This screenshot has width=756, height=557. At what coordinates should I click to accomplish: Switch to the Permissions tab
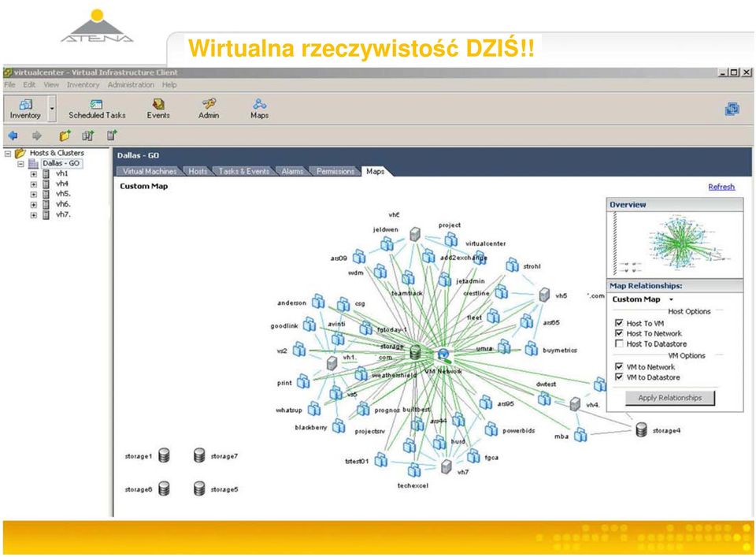point(335,171)
